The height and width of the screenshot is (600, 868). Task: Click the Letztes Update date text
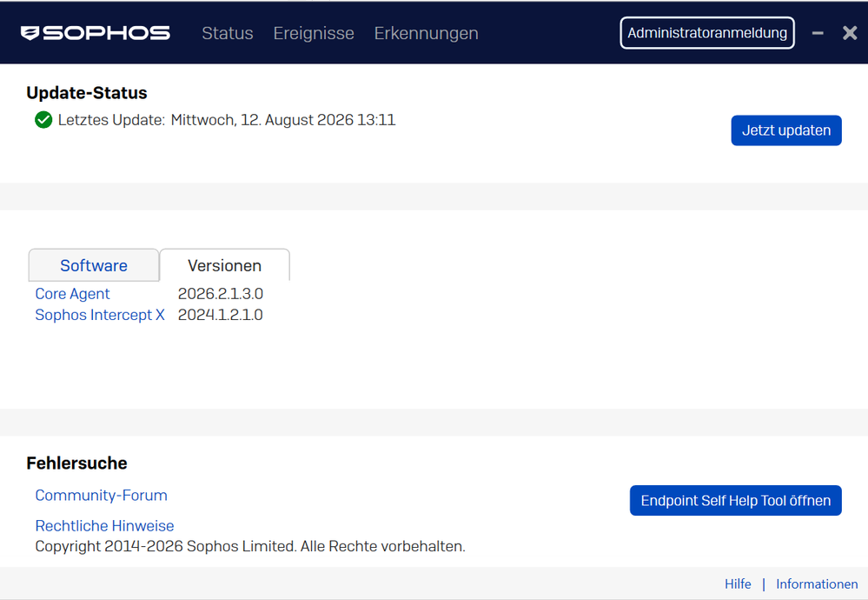pos(283,120)
